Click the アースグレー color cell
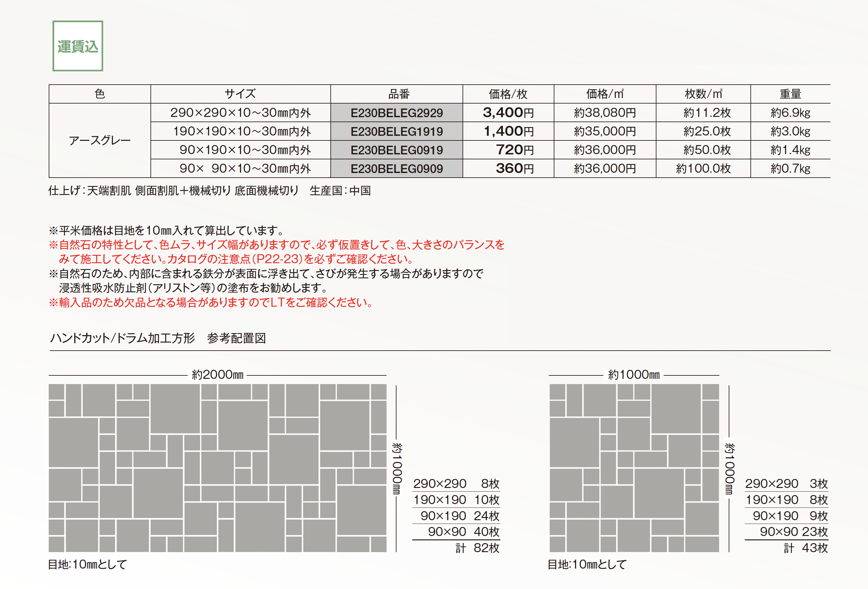The width and height of the screenshot is (868, 589). (x=100, y=141)
